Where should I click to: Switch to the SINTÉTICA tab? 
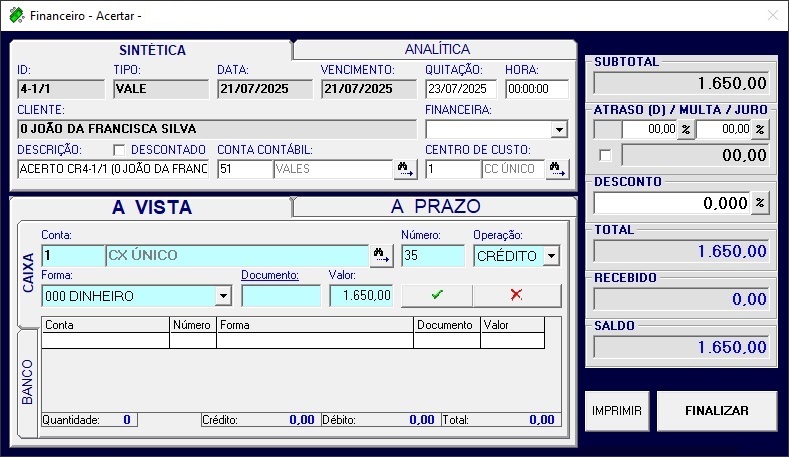[152, 50]
